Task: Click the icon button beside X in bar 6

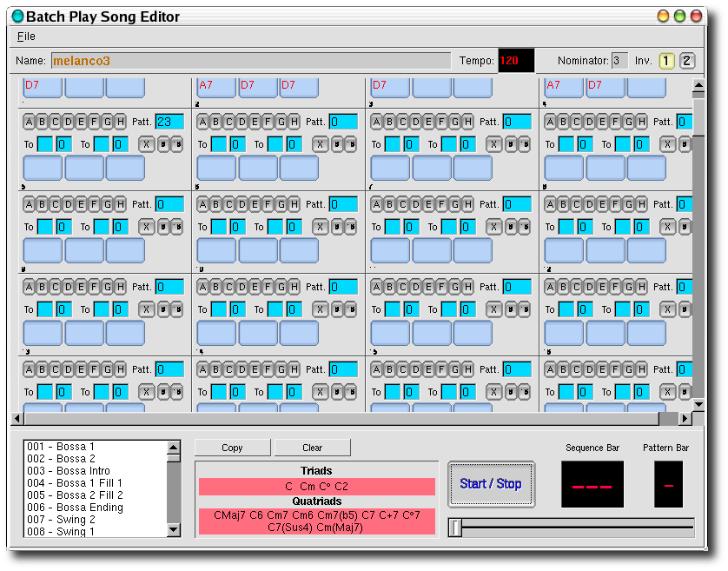Action: [336, 144]
